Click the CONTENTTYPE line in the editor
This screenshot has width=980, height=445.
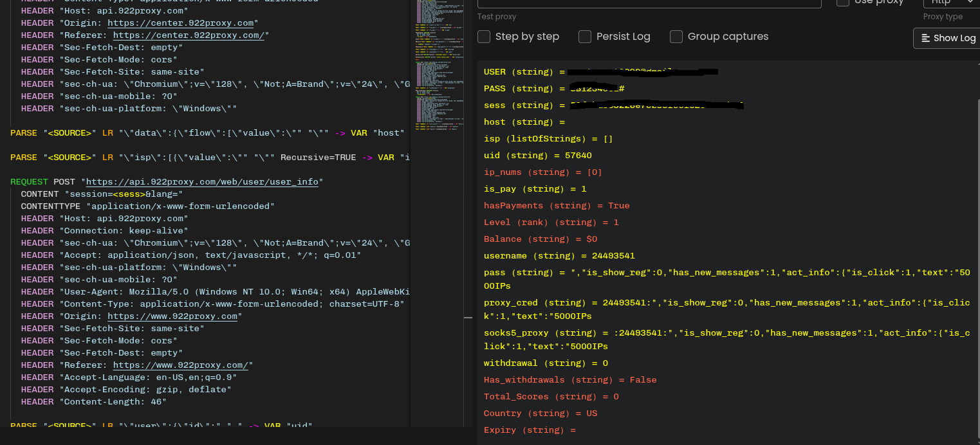tap(147, 206)
